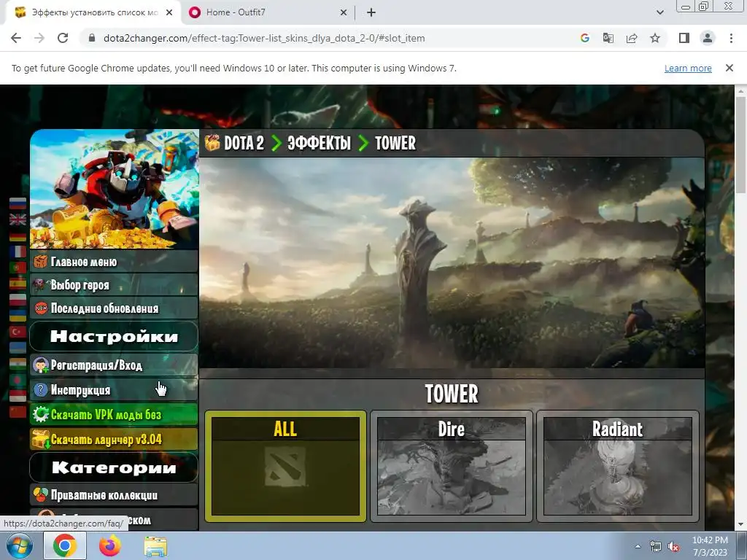
Task: Select the Indian flag
Action: coord(18,364)
